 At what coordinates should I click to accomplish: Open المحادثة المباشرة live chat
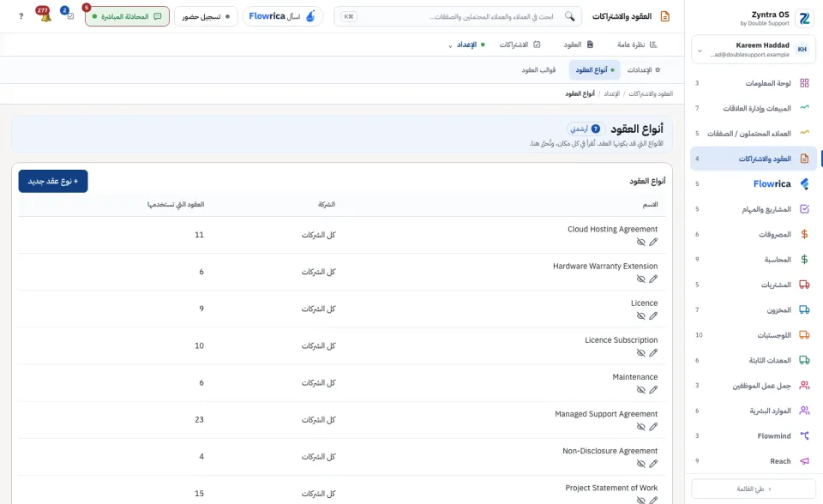(127, 16)
